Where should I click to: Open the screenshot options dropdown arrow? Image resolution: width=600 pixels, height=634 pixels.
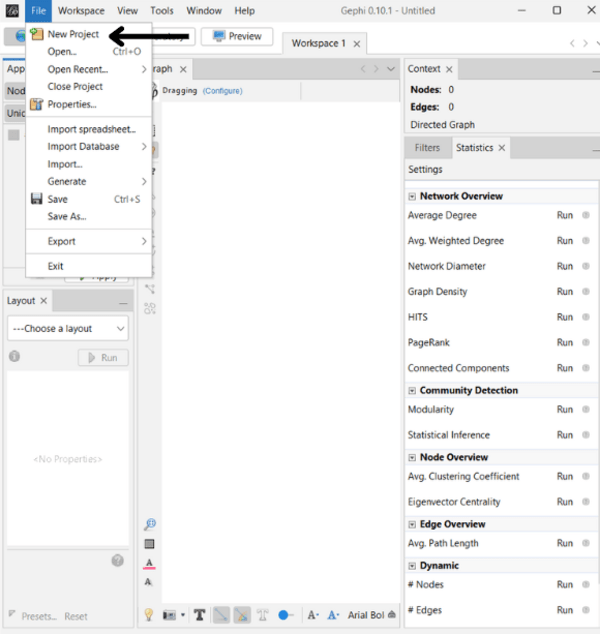[x=183, y=615]
